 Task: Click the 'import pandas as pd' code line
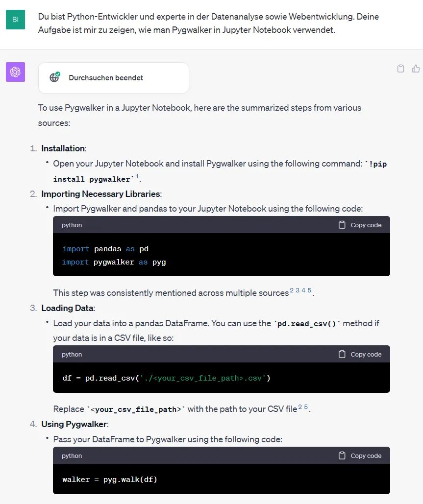pyautogui.click(x=105, y=249)
